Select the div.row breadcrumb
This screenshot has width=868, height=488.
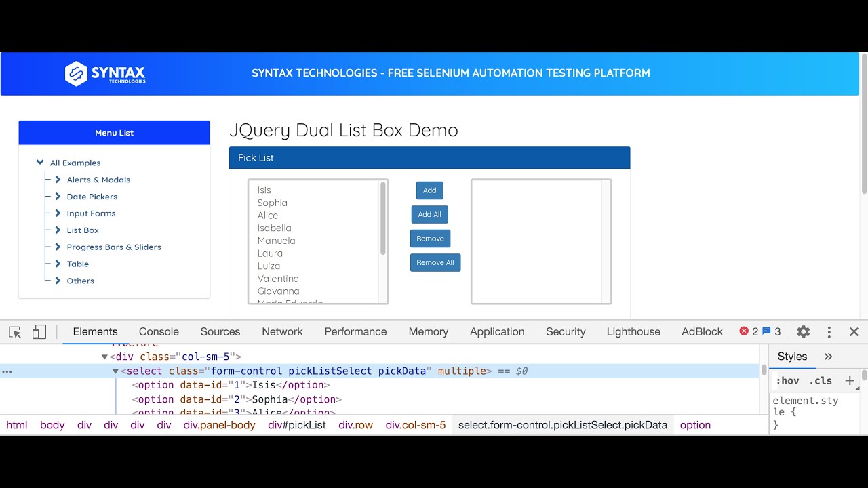[356, 426]
